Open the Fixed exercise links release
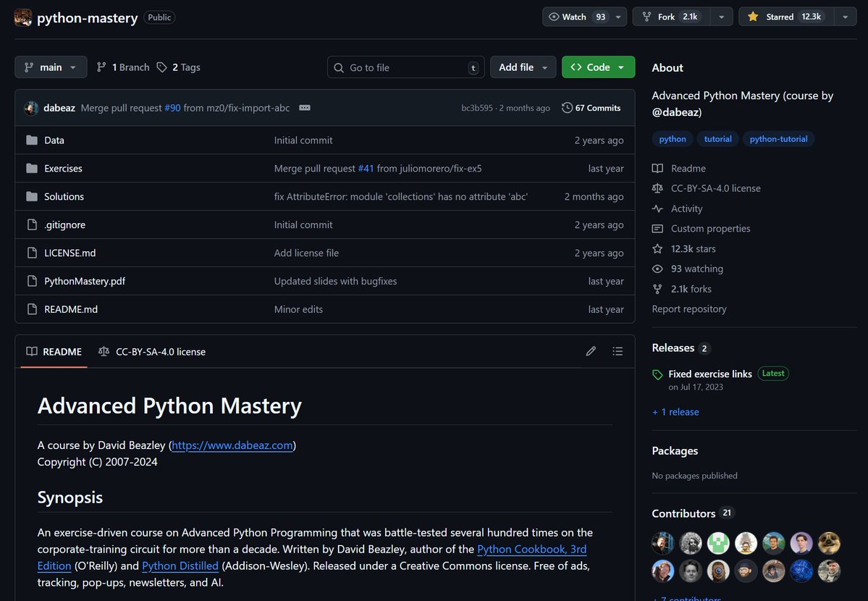The width and height of the screenshot is (868, 601). pos(709,374)
